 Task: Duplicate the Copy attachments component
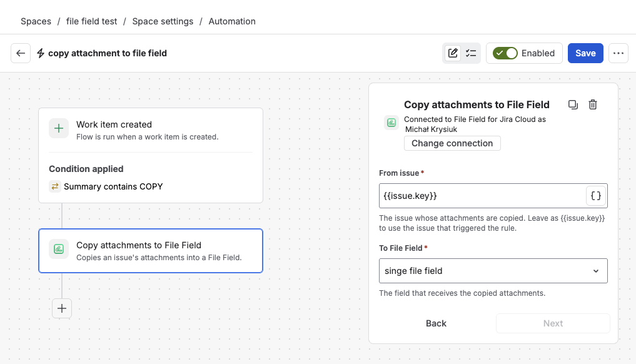pyautogui.click(x=573, y=104)
